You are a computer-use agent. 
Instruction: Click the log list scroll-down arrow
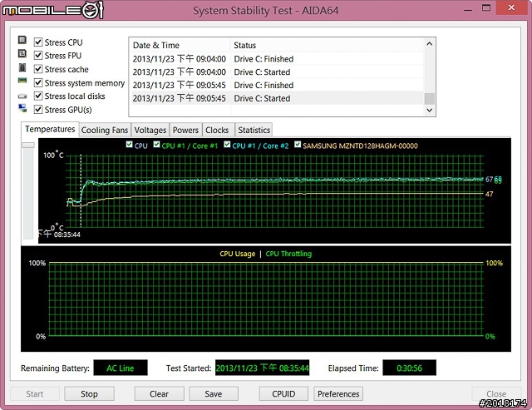429,110
